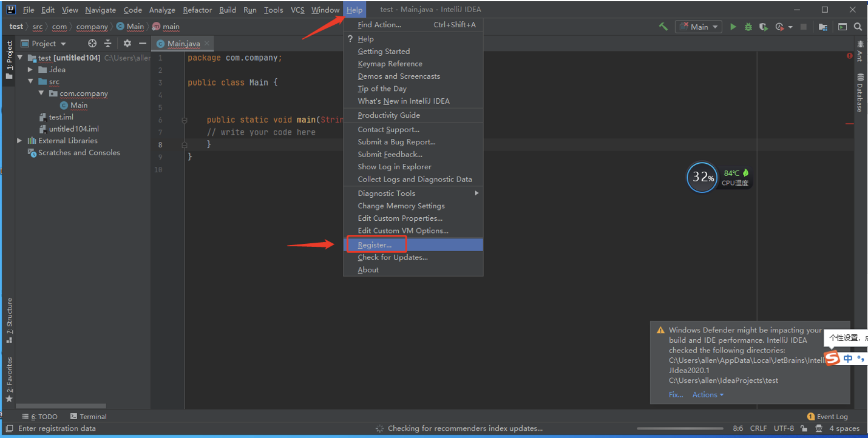The image size is (868, 438).
Task: Expand External Libraries node
Action: [20, 141]
